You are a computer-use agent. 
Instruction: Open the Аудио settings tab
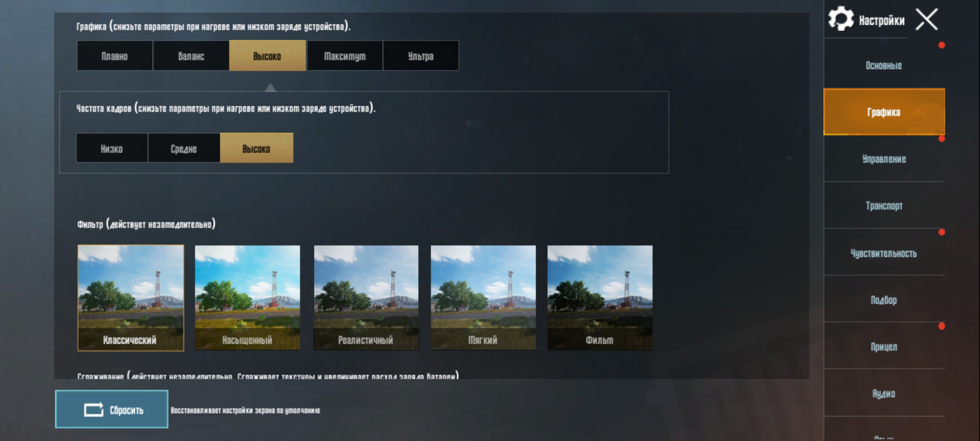pyautogui.click(x=884, y=393)
